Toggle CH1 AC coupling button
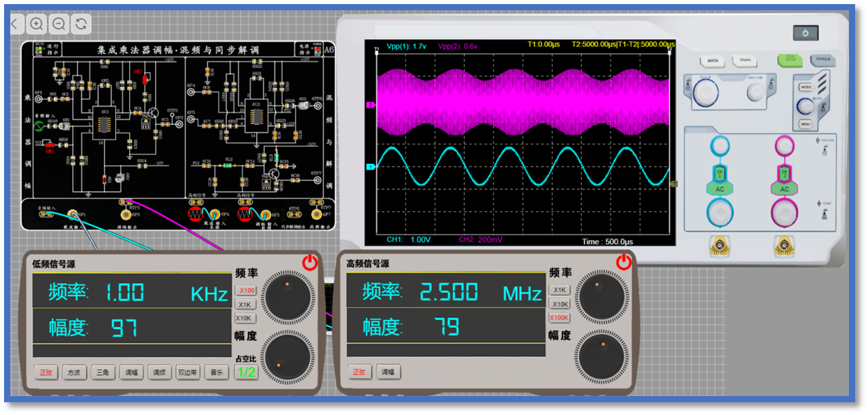The image size is (868, 415). pyautogui.click(x=720, y=189)
